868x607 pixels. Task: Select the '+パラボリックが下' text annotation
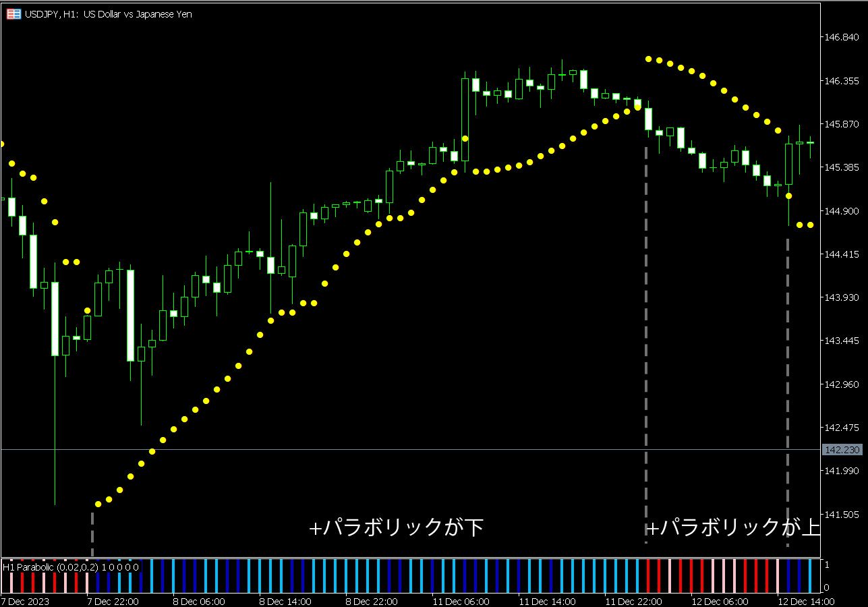click(x=396, y=527)
